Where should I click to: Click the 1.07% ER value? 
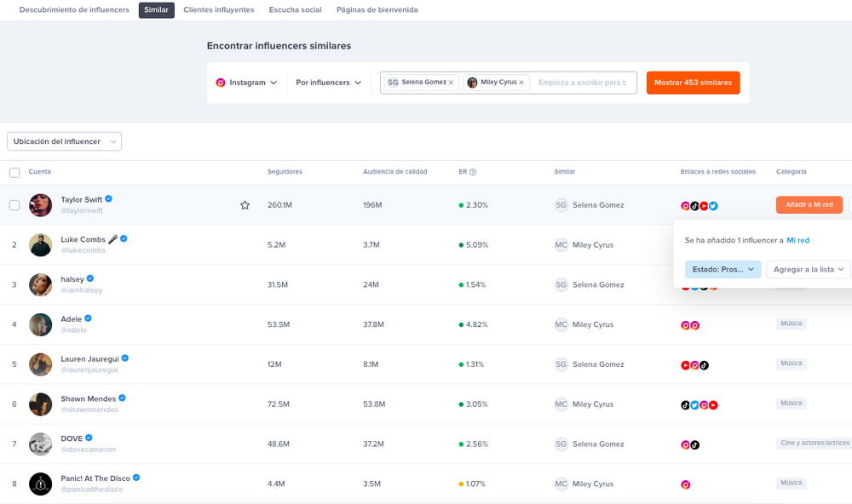pyautogui.click(x=475, y=484)
